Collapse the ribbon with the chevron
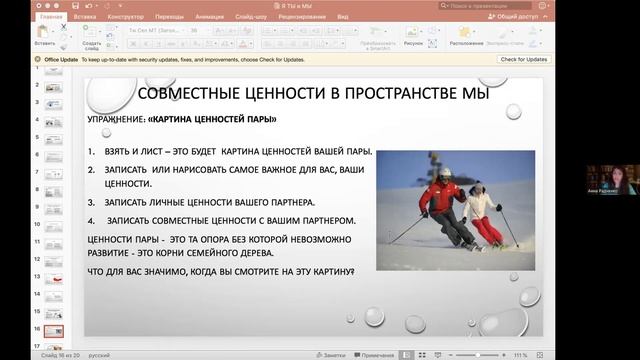 546,17
